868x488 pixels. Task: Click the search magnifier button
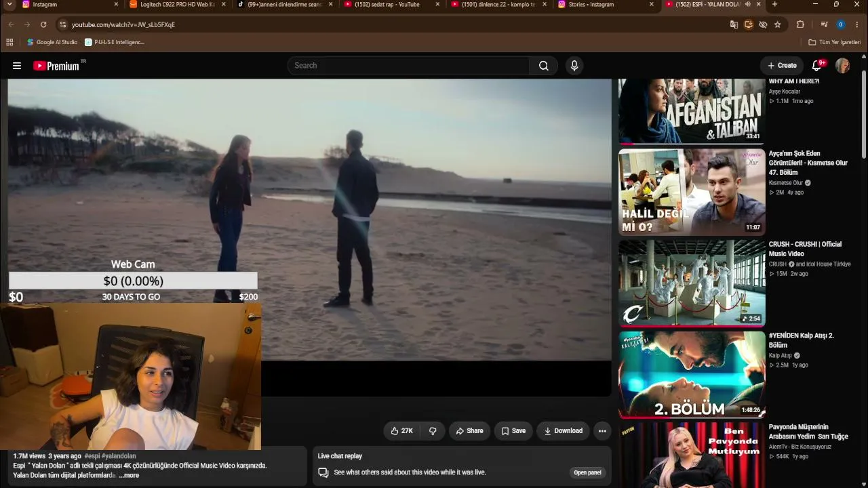click(544, 66)
